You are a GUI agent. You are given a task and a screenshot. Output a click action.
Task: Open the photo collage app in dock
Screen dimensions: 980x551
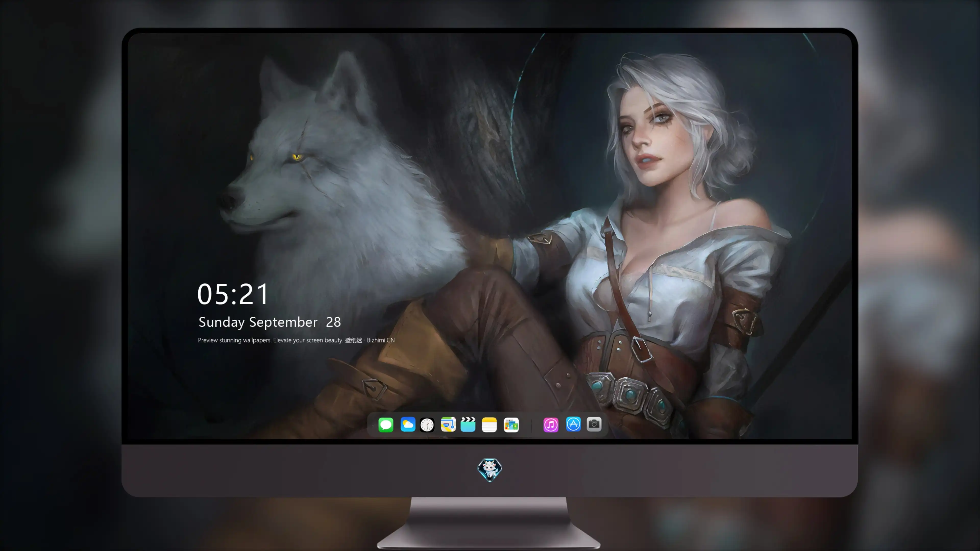click(x=511, y=424)
